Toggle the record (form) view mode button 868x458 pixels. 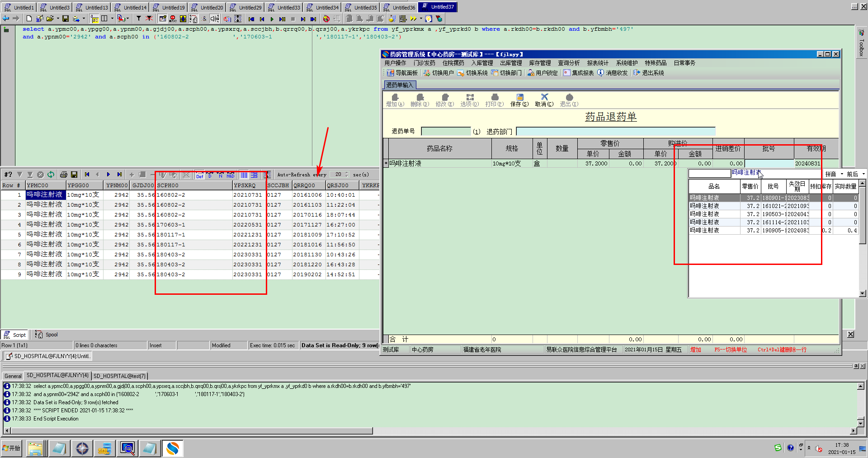[x=254, y=175]
